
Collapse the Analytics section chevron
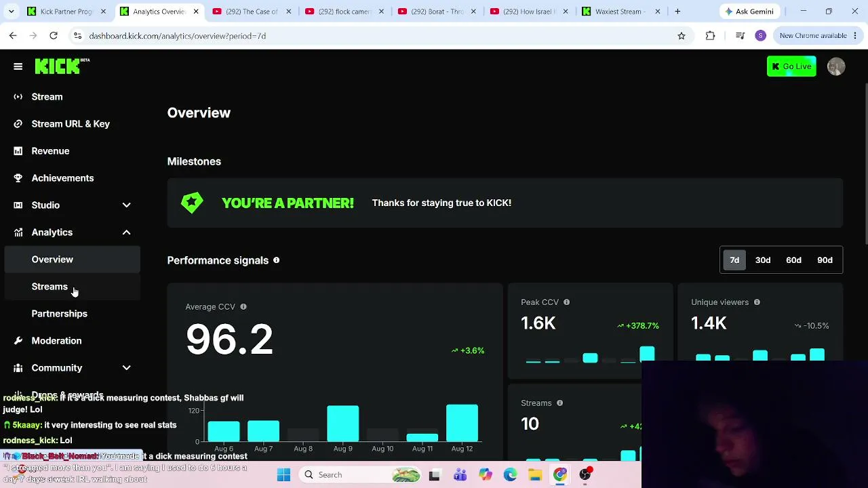(126, 232)
